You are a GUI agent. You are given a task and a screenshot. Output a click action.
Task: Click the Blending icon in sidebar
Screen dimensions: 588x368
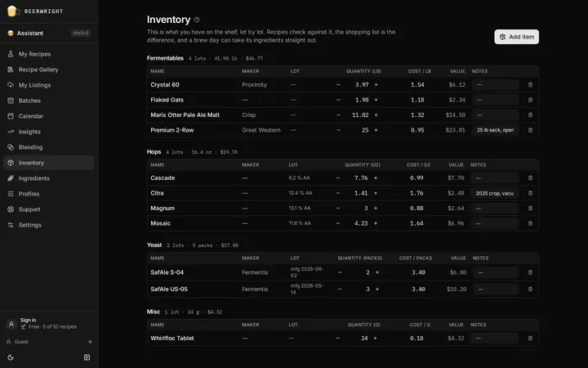click(x=11, y=147)
